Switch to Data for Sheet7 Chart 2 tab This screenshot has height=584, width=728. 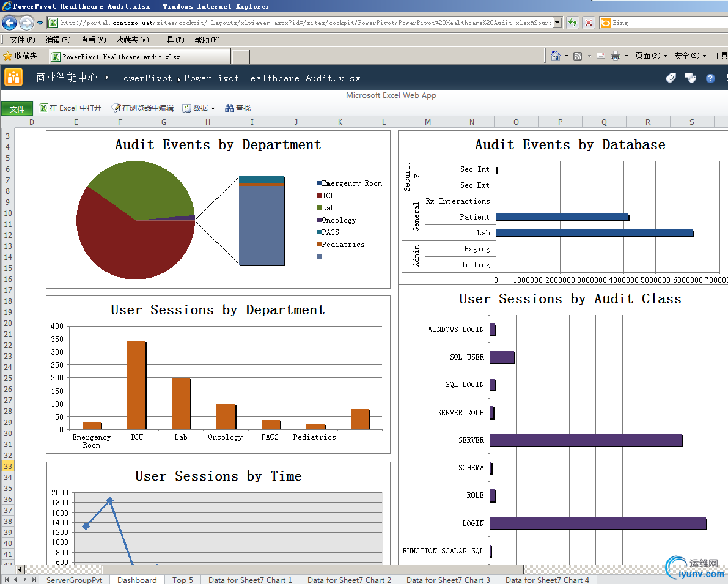click(349, 580)
